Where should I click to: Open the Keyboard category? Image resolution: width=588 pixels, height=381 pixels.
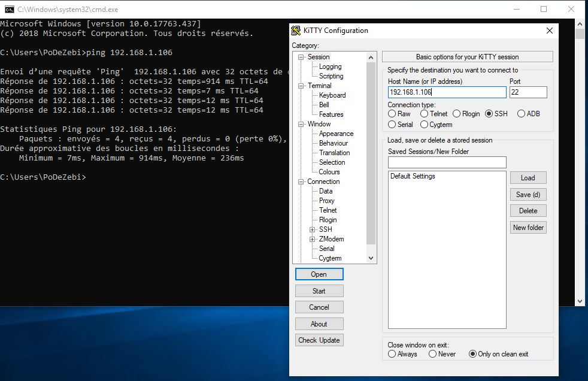[x=332, y=95]
